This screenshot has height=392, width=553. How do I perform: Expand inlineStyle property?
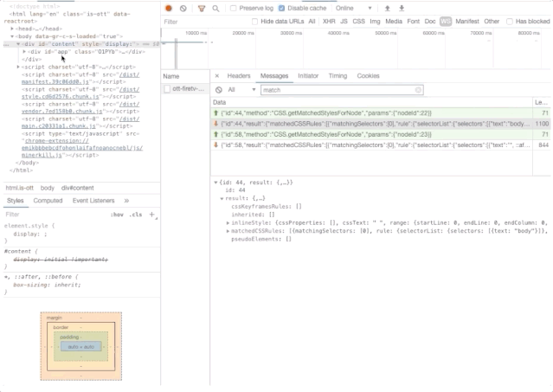(228, 222)
